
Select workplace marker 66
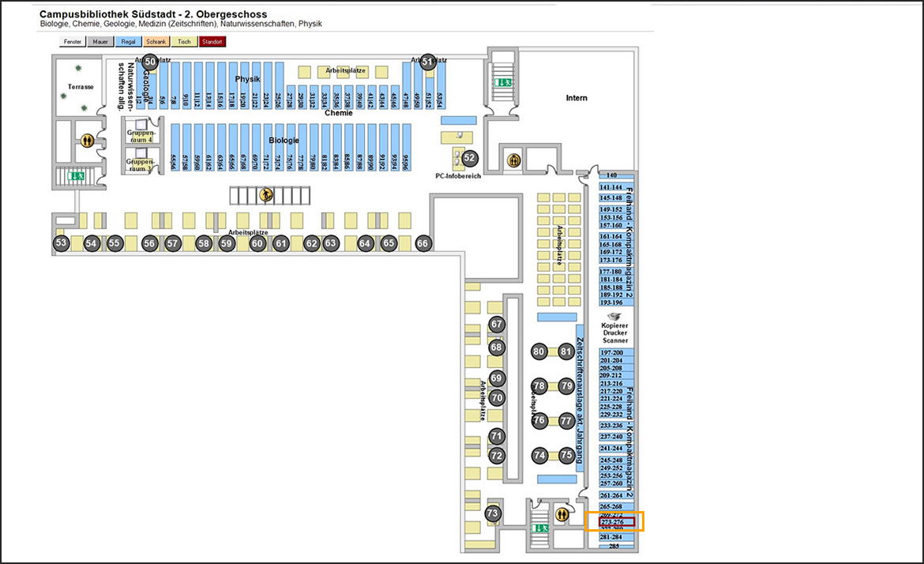(x=423, y=243)
